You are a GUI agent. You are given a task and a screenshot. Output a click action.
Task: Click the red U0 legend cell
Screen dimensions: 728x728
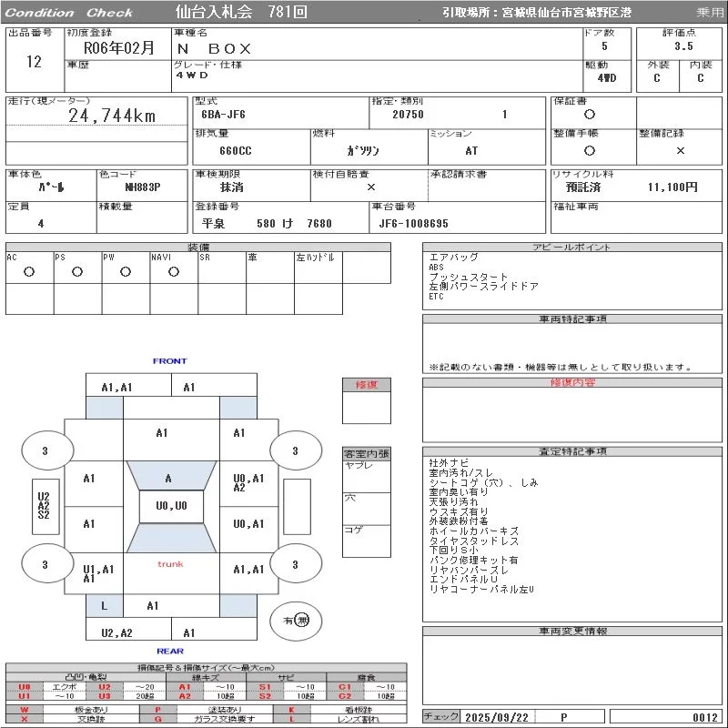coord(25,687)
